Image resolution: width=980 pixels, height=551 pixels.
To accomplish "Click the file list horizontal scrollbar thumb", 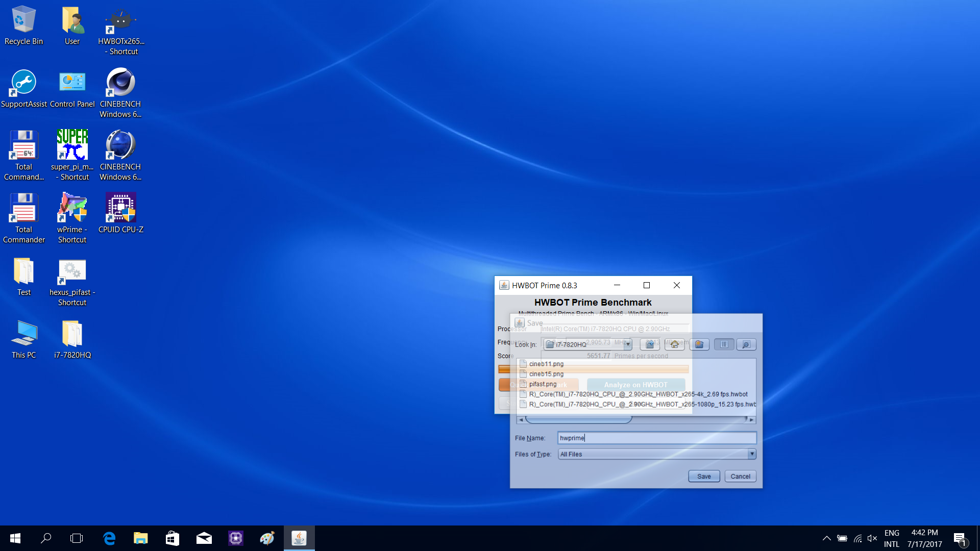I will [578, 419].
